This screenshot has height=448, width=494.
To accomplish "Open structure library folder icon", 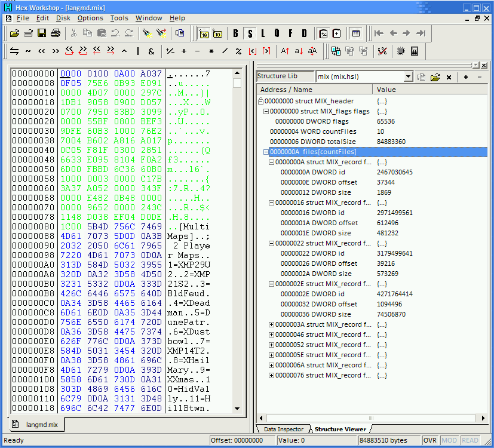I will (435, 77).
